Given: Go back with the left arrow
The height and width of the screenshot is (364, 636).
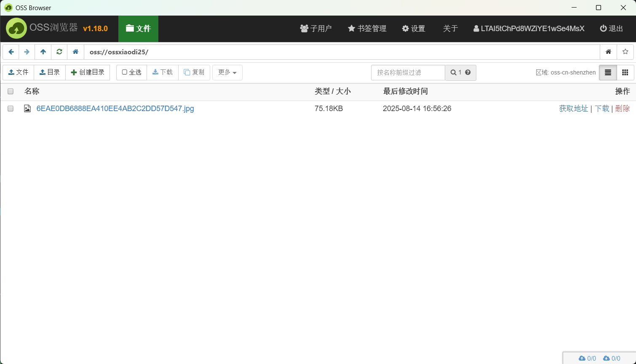Looking at the screenshot, I should coord(11,52).
